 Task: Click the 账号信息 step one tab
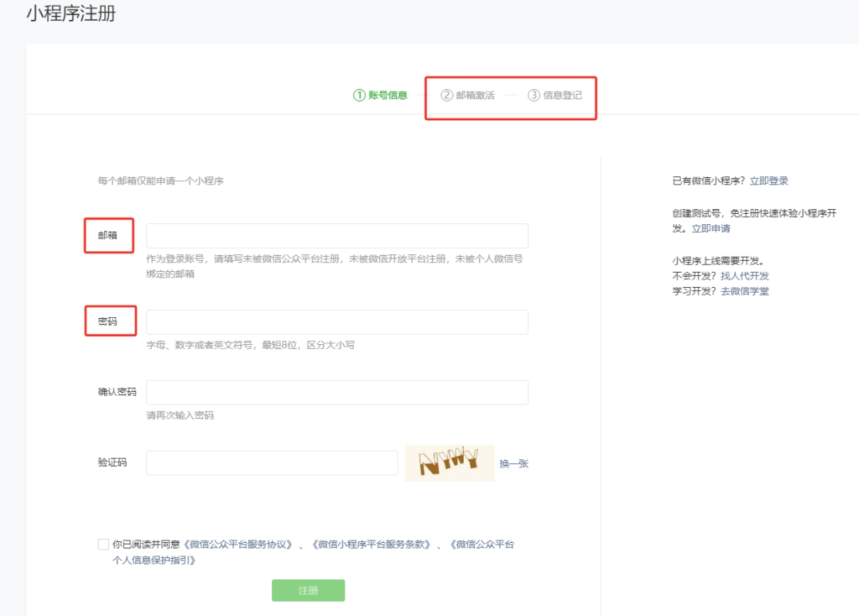(380, 95)
